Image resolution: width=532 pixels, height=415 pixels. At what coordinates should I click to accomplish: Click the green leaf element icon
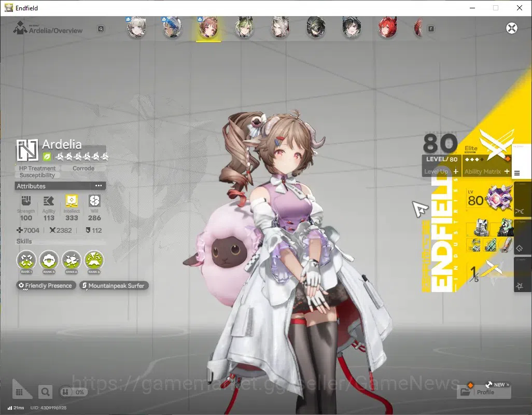[47, 157]
